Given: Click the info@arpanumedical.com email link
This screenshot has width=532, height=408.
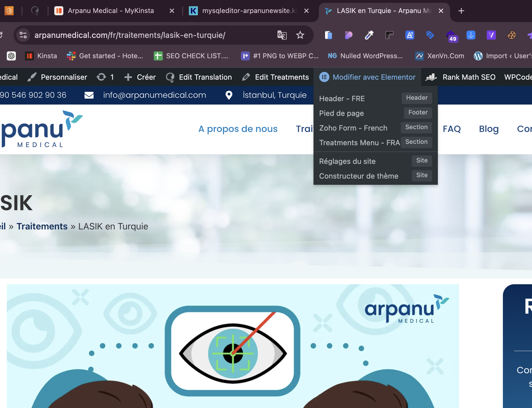Looking at the screenshot, I should pyautogui.click(x=155, y=95).
